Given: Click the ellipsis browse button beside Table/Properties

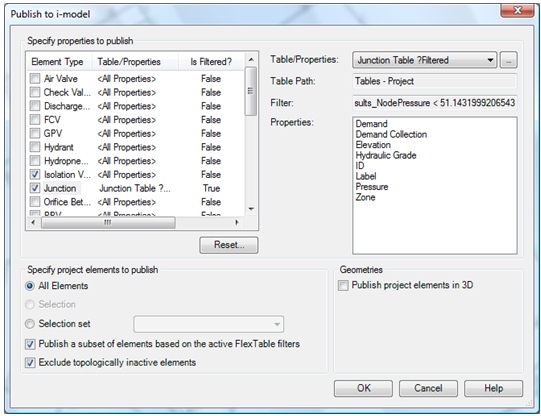Looking at the screenshot, I should pos(509,60).
